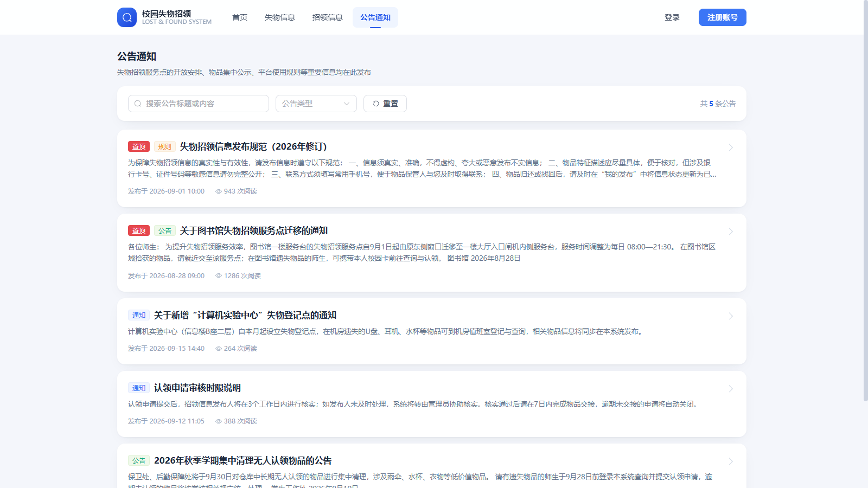This screenshot has height=488, width=868.
Task: Click the 登录 link
Action: point(672,17)
